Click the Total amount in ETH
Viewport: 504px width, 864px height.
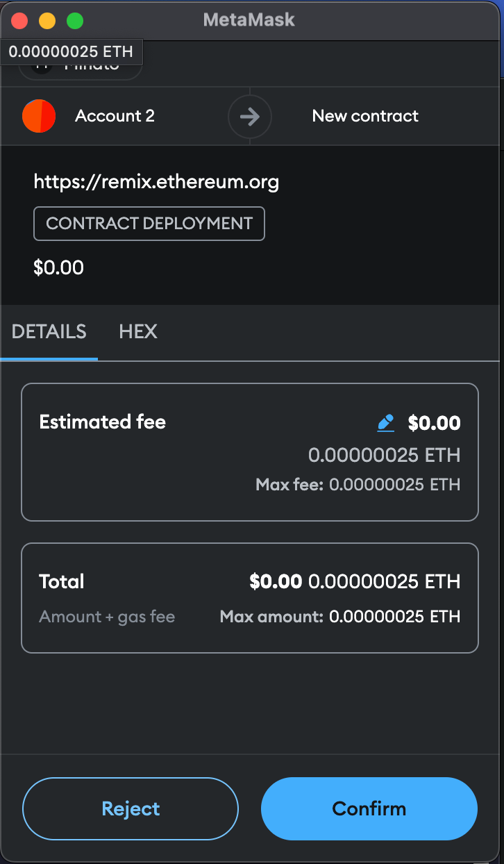point(385,581)
